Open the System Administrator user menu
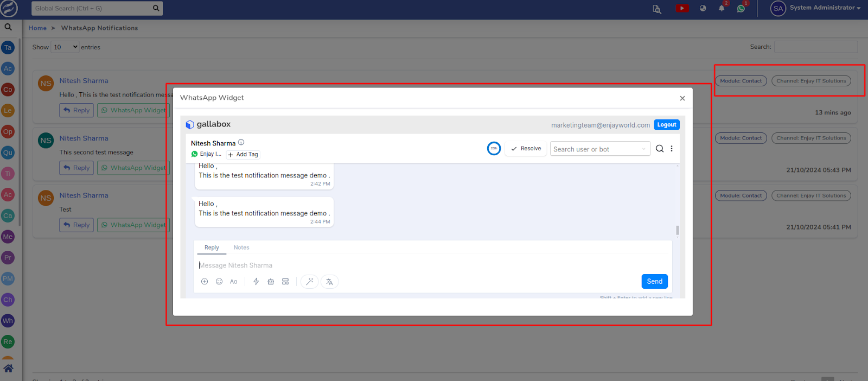The height and width of the screenshot is (381, 868). [825, 8]
